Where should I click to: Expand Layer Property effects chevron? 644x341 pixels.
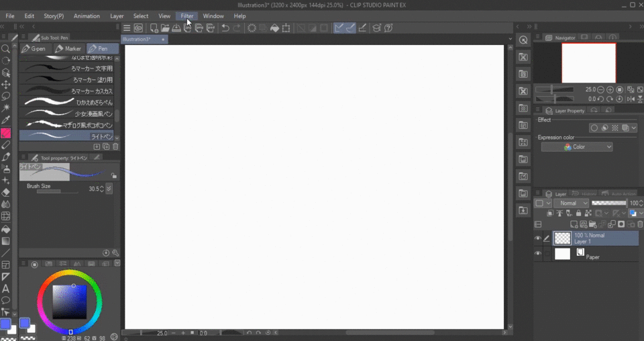634,128
